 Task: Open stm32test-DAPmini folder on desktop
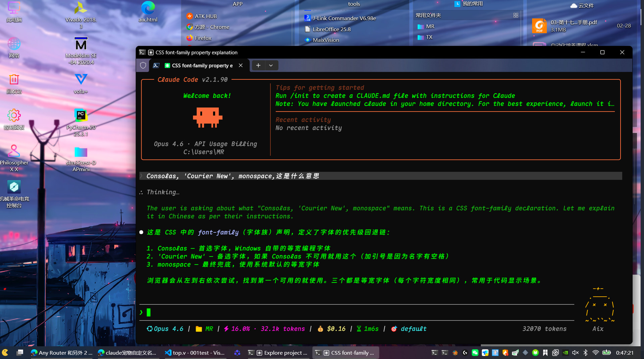[81, 159]
